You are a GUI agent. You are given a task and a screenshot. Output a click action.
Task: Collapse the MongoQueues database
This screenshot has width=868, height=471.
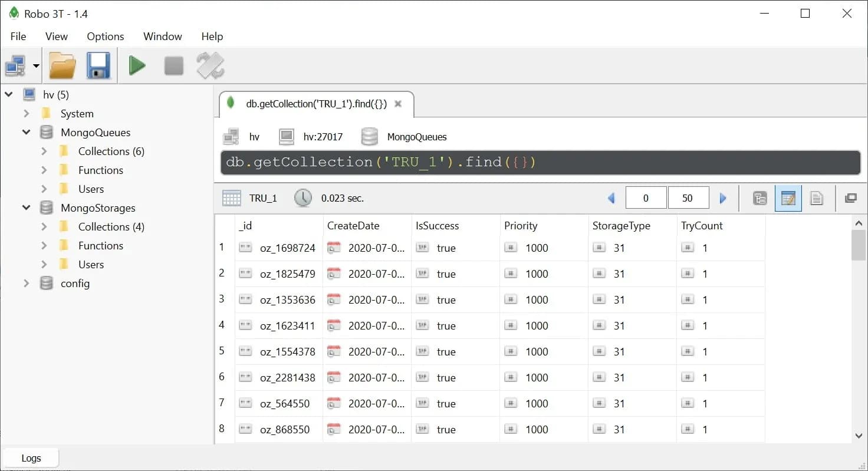tap(27, 132)
